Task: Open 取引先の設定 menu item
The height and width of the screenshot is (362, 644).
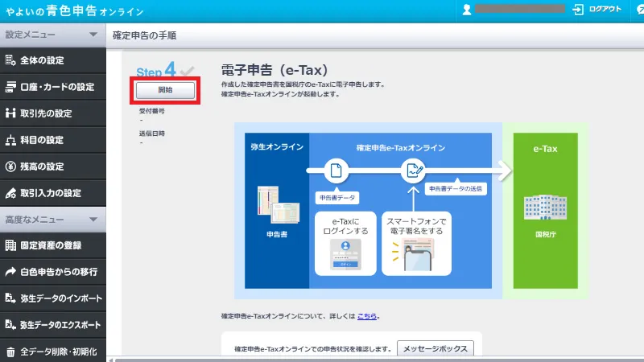Action: [53, 113]
